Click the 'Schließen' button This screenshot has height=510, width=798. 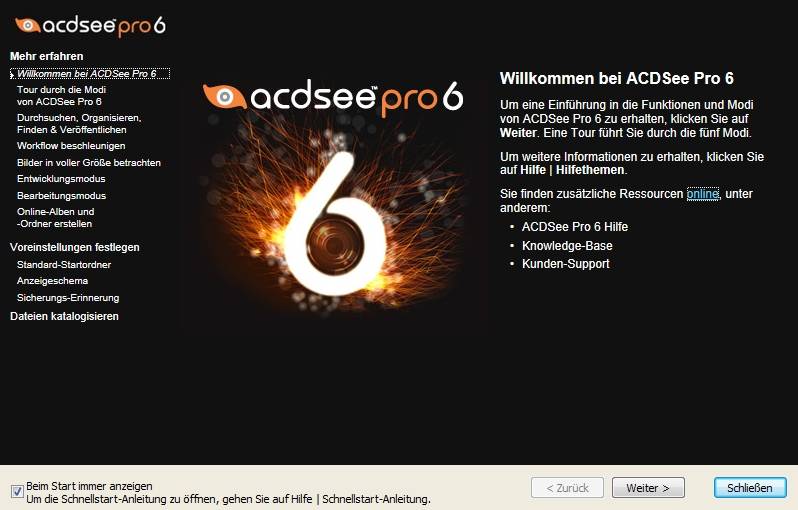750,488
